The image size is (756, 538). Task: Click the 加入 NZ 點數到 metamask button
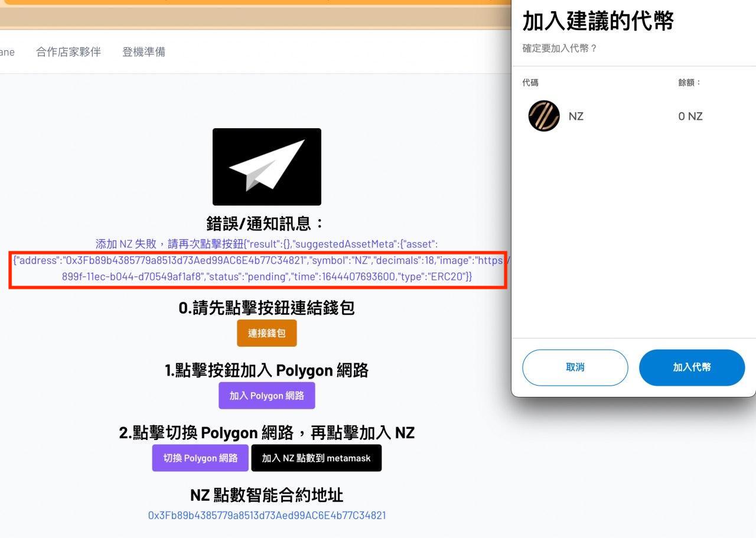point(317,458)
